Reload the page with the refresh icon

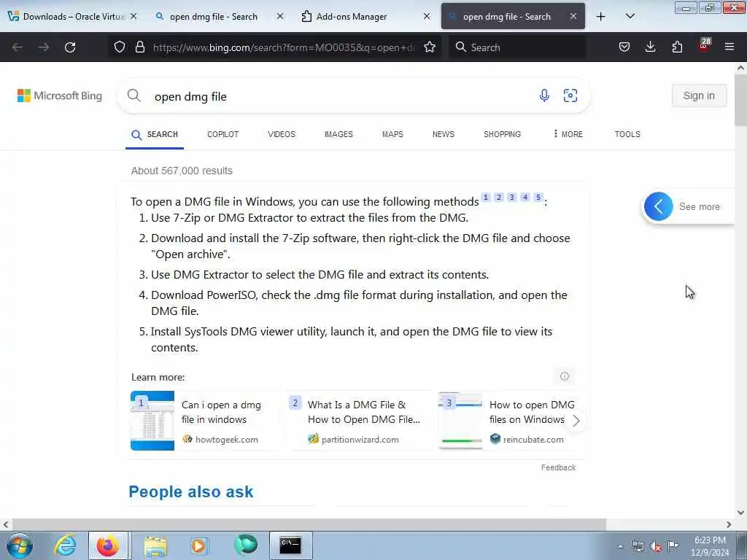[x=70, y=47]
